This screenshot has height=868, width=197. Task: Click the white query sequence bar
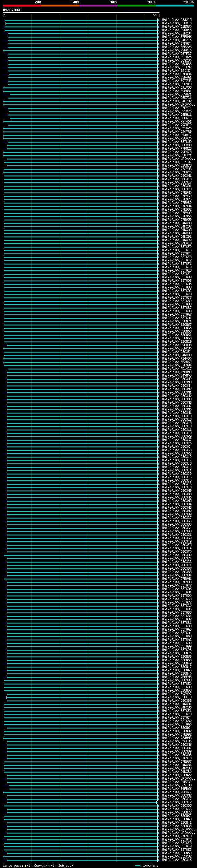(x=81, y=12)
